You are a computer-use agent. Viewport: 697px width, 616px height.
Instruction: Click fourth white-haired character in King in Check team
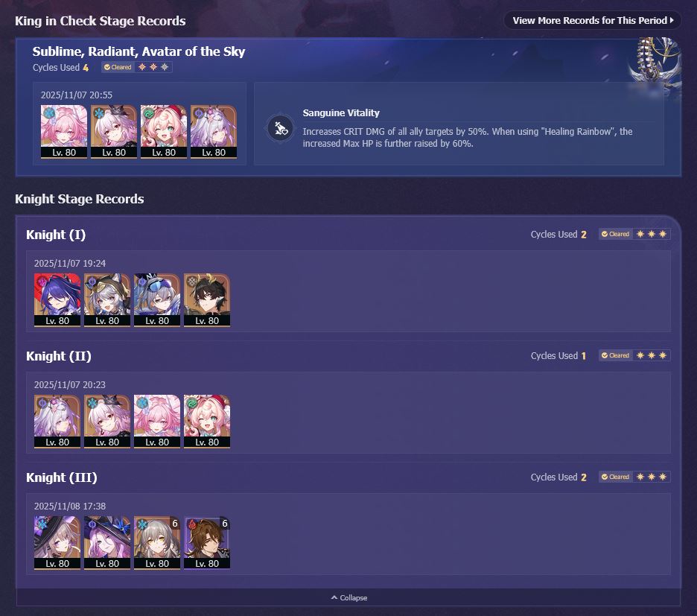[214, 132]
